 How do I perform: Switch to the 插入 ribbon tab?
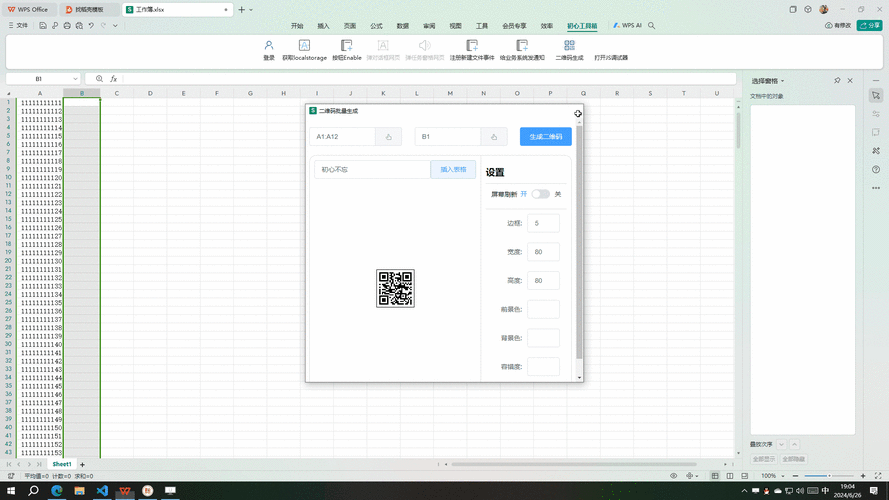(x=323, y=26)
